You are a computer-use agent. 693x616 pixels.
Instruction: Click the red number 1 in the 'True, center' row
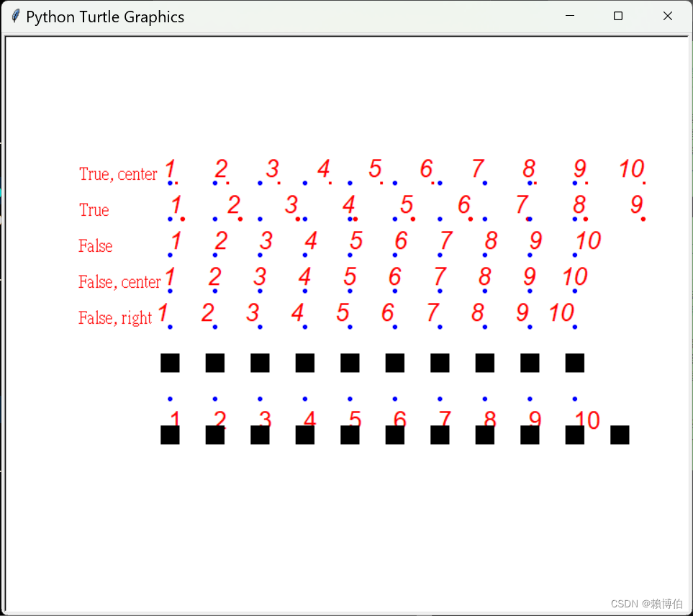click(x=171, y=169)
